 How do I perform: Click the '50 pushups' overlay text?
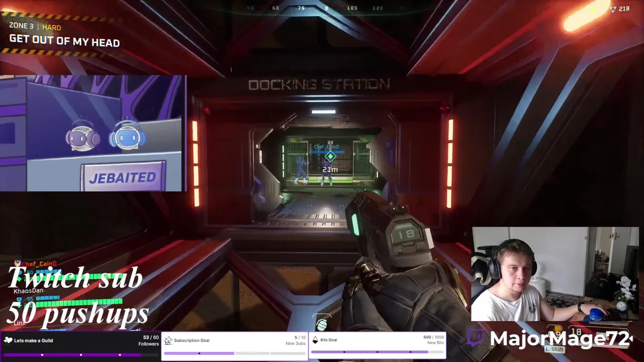pyautogui.click(x=77, y=314)
